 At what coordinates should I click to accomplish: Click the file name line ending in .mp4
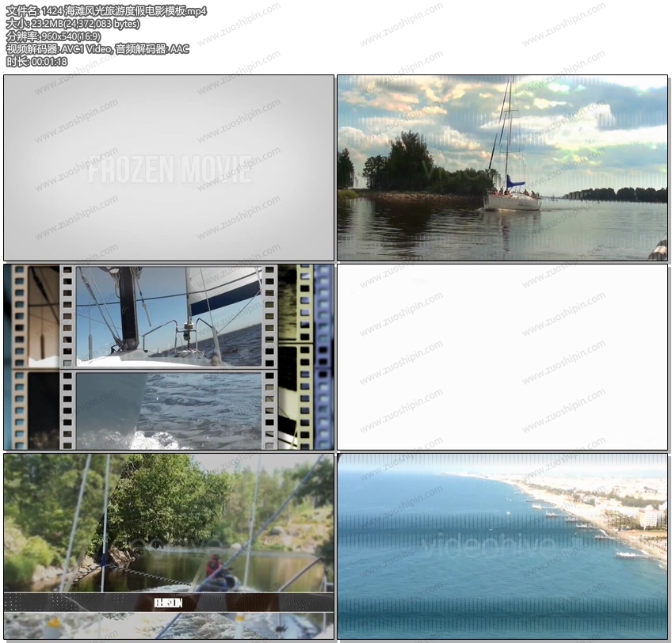tap(106, 11)
